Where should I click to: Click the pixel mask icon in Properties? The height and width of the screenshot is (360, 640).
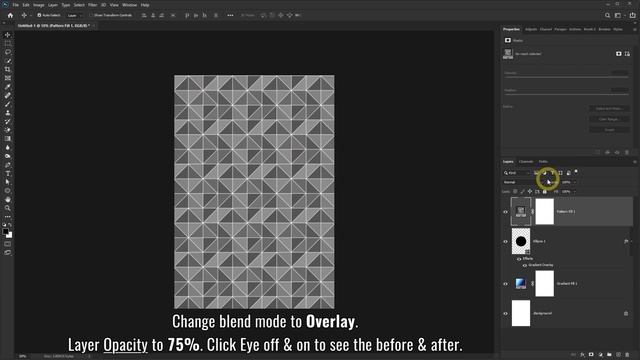(x=619, y=54)
